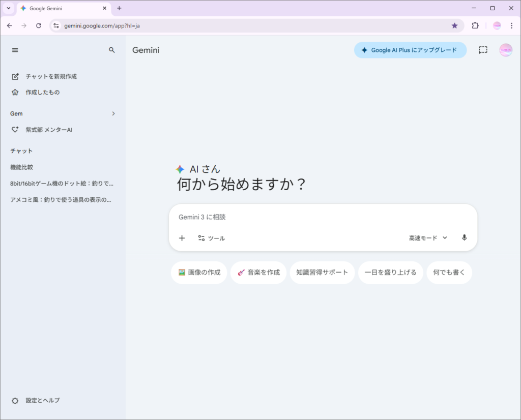Open the 紫式部 メンターAI gem
This screenshot has height=420, width=521.
coord(49,130)
